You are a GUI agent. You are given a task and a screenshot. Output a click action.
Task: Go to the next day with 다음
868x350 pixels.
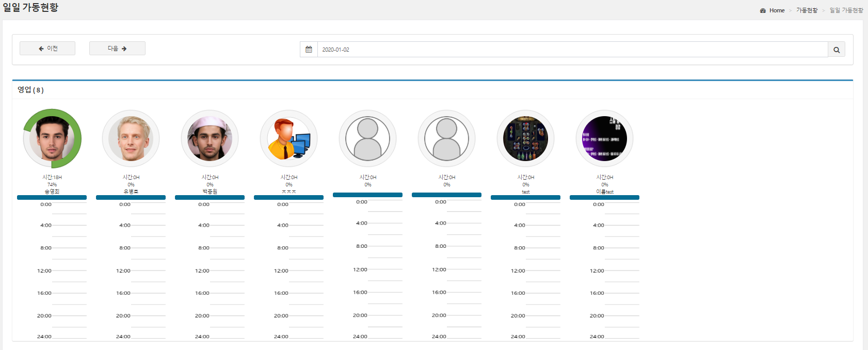(117, 49)
